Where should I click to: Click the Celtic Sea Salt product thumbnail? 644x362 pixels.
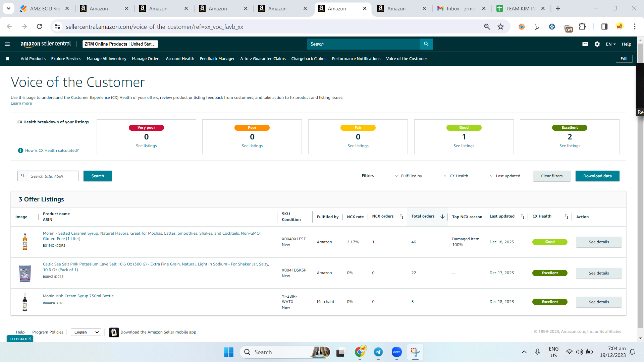pyautogui.click(x=25, y=273)
